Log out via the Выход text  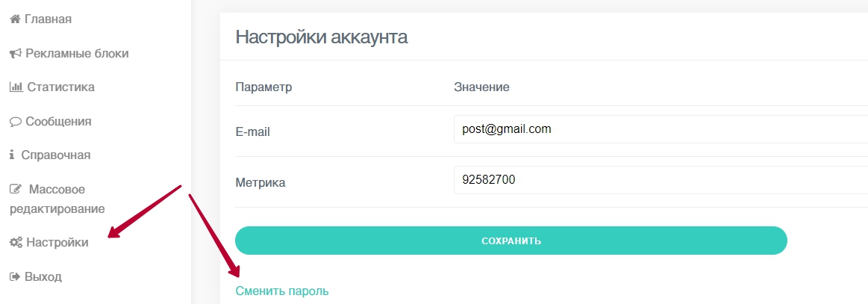coord(43,277)
